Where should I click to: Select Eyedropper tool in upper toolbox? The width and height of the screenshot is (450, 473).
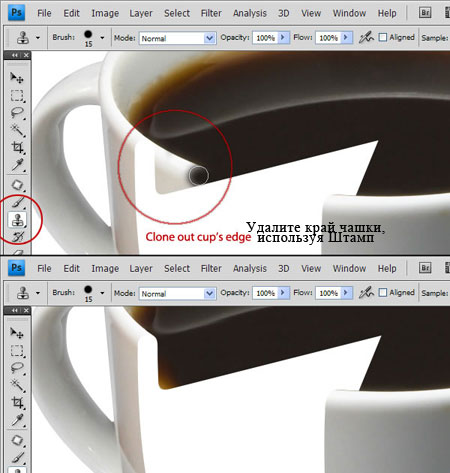click(x=17, y=165)
